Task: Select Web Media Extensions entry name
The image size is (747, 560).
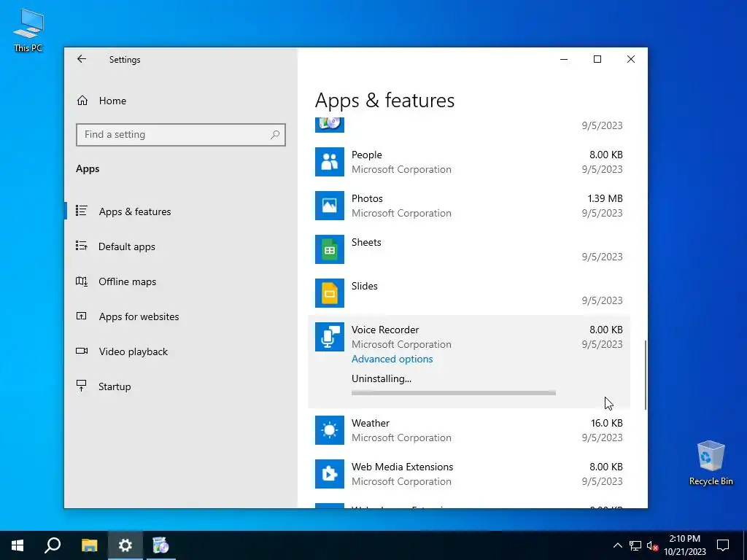Action: [x=403, y=467]
